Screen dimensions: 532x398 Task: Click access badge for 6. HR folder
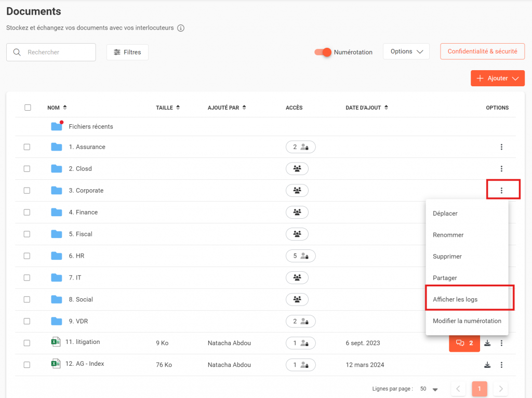[300, 256]
